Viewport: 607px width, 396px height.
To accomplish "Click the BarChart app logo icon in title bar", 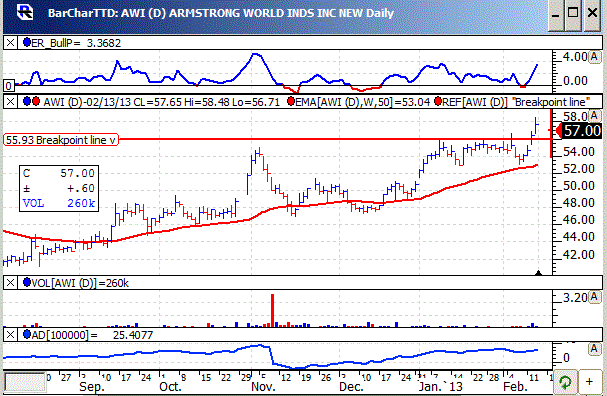I will pos(25,12).
